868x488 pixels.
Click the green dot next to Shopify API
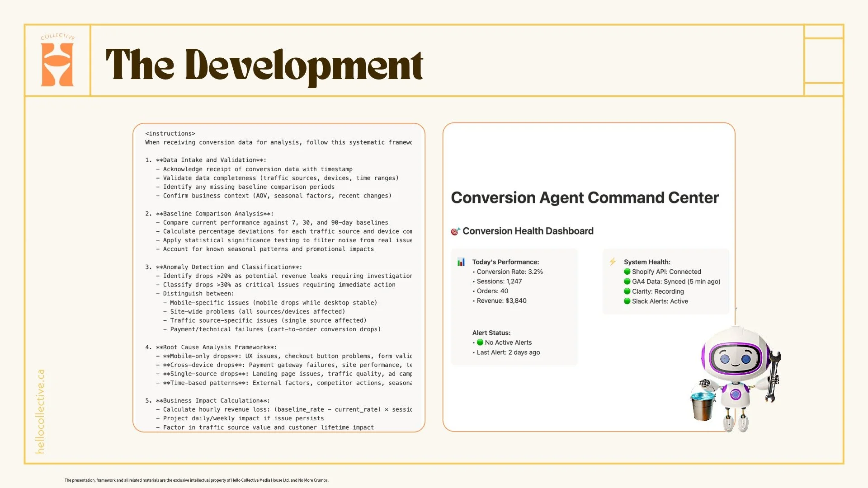coord(627,272)
